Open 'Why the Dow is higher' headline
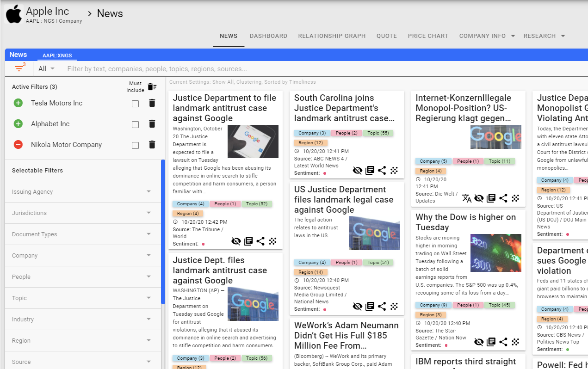Image resolution: width=588 pixels, height=369 pixels. [x=465, y=222]
